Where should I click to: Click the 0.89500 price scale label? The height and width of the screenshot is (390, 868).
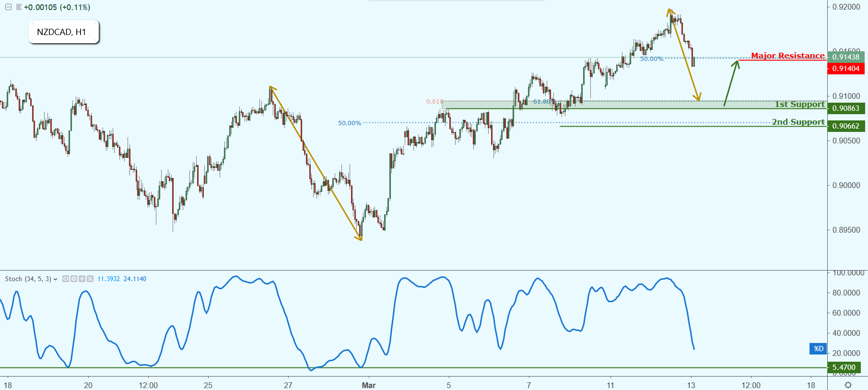click(x=846, y=230)
